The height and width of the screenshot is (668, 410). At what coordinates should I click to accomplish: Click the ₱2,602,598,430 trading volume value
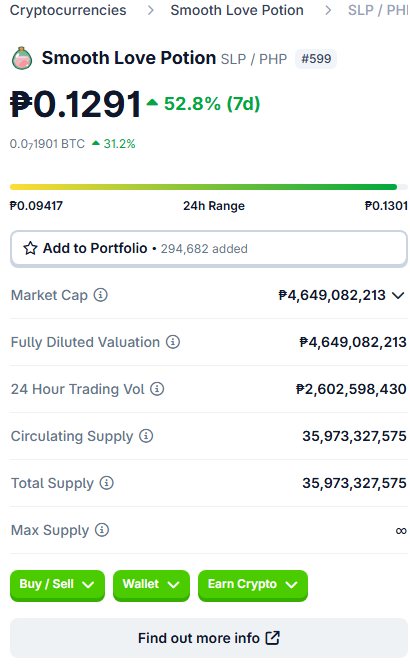[x=351, y=389]
